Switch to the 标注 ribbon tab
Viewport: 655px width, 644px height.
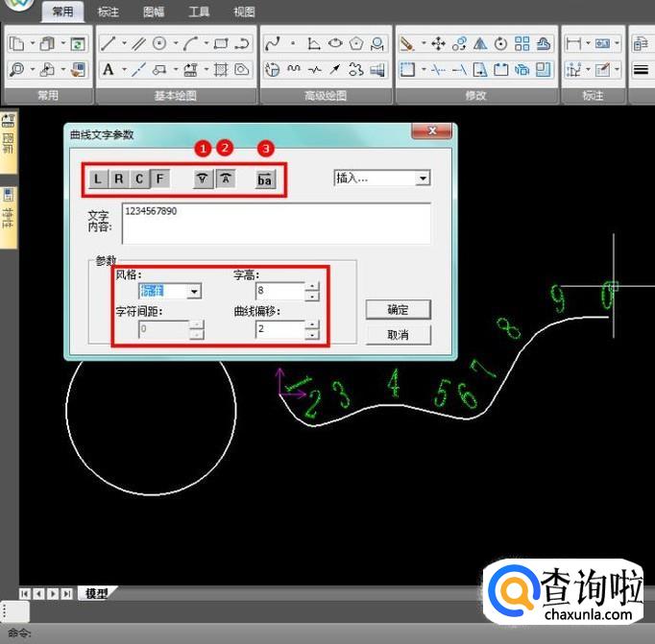click(x=109, y=12)
